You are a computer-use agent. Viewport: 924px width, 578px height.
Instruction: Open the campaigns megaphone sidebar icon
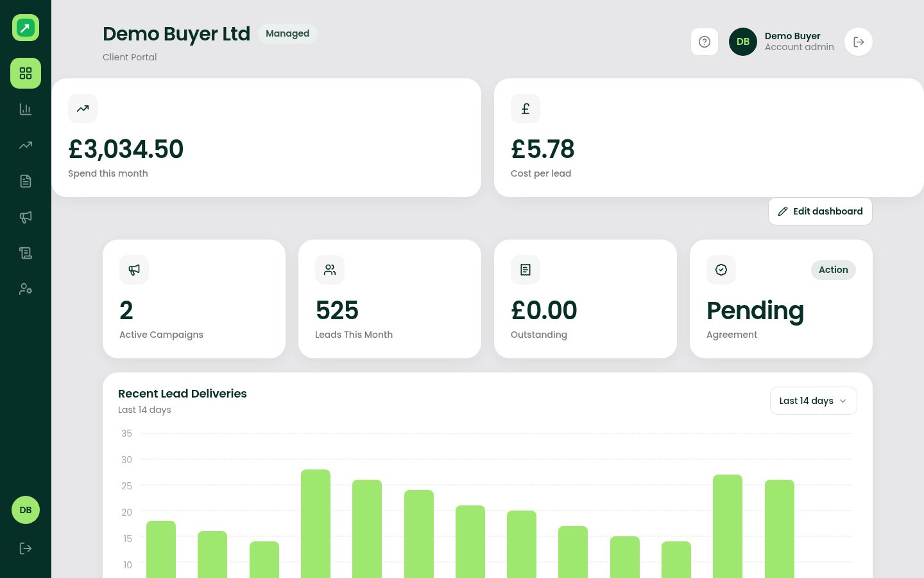26,217
